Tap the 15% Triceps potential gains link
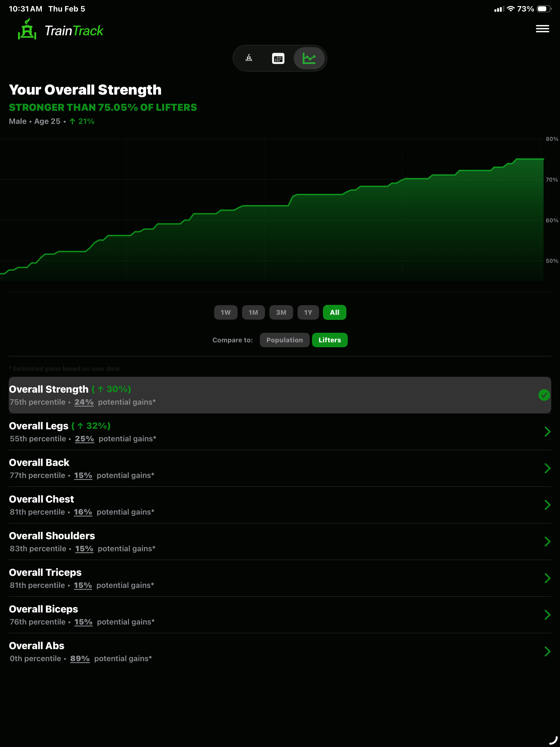Viewport: 560px width, 747px height. point(83,585)
